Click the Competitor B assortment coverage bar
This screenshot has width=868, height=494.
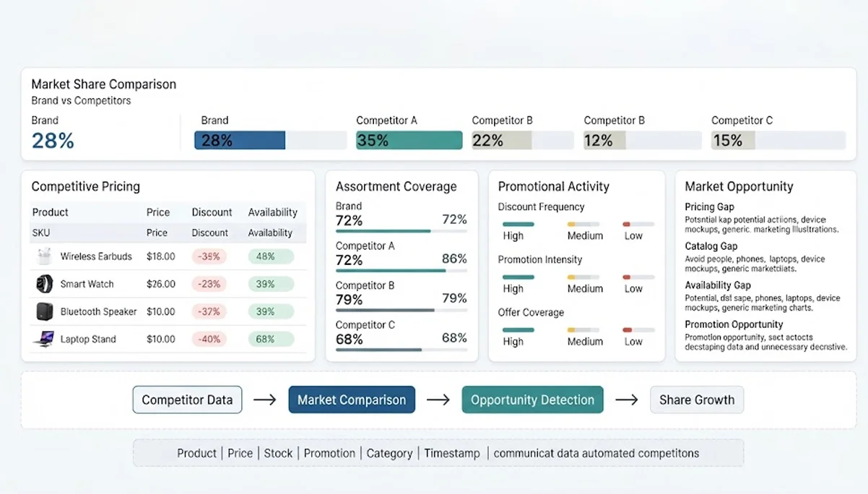402,311
